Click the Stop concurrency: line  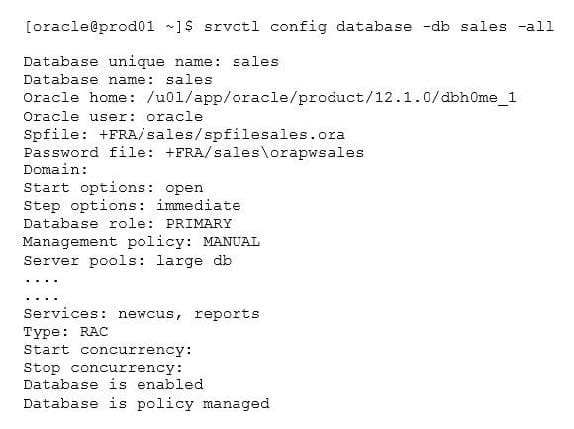pos(103,368)
